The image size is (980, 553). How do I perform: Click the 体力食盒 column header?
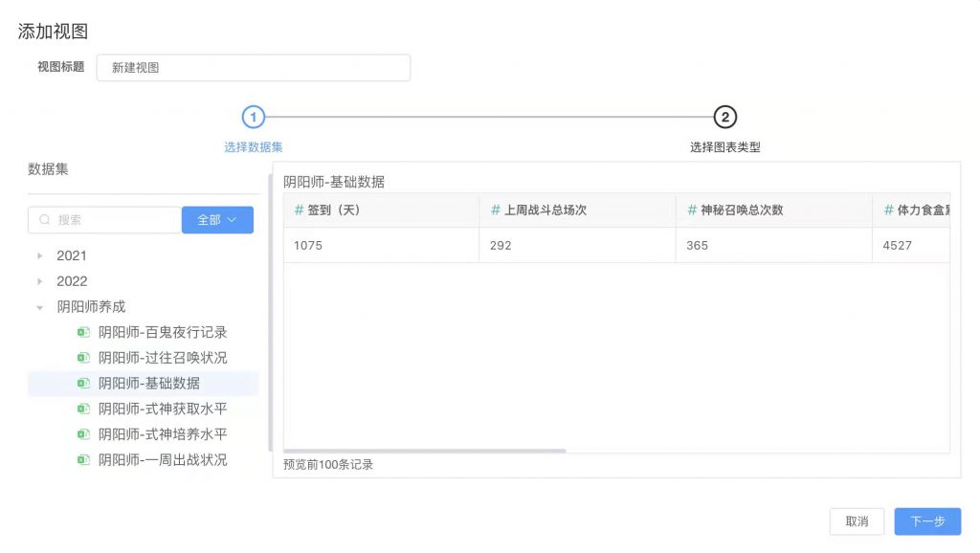tap(911, 210)
